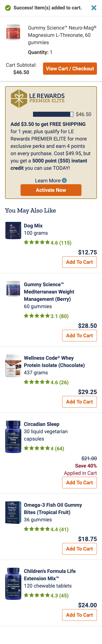Open the Dog Mix product image

tap(13, 230)
